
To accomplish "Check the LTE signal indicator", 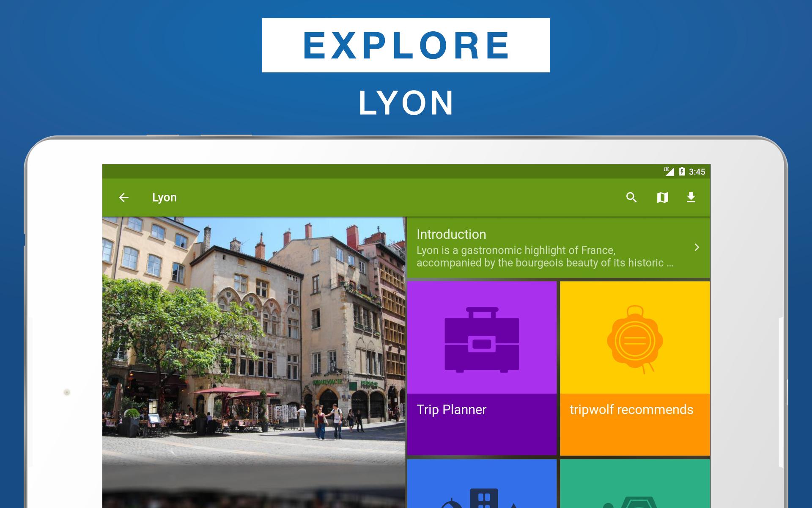I will point(669,171).
